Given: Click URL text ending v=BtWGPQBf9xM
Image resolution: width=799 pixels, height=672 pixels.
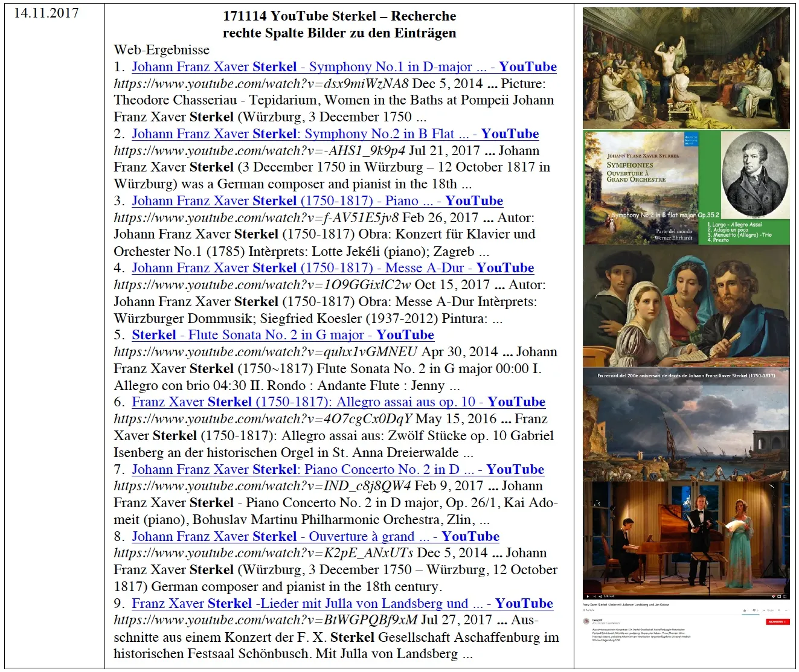Looking at the screenshot, I should 266,619.
